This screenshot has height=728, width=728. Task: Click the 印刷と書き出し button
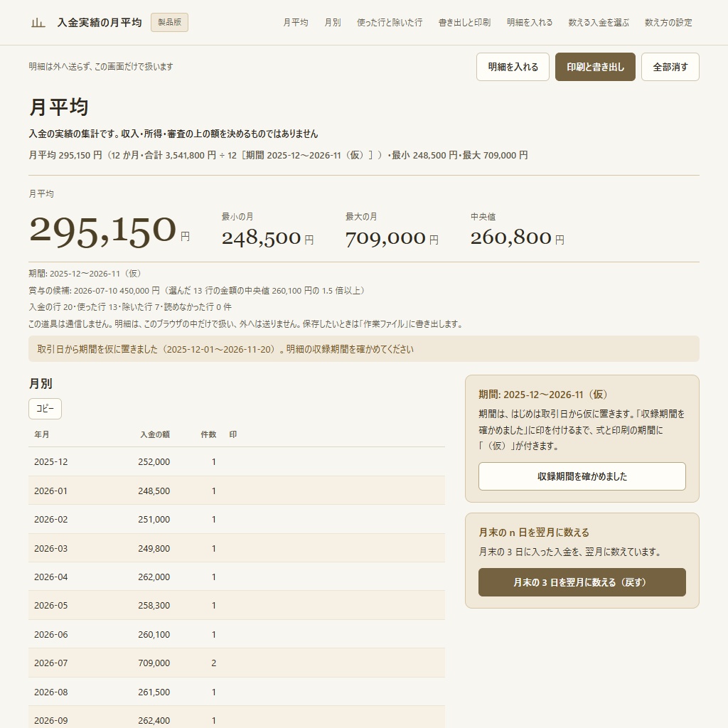coord(595,67)
